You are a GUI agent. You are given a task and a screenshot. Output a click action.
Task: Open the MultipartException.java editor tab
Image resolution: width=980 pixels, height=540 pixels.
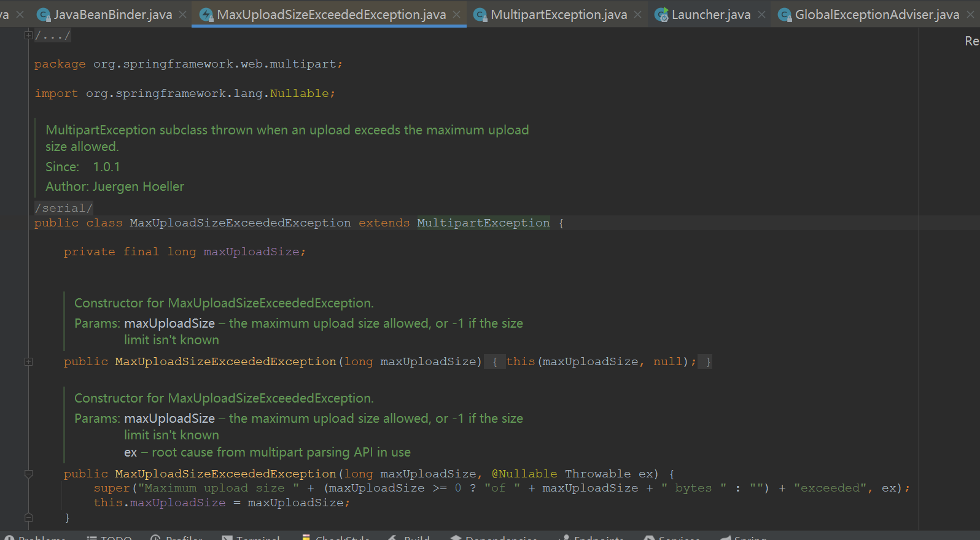tap(559, 15)
